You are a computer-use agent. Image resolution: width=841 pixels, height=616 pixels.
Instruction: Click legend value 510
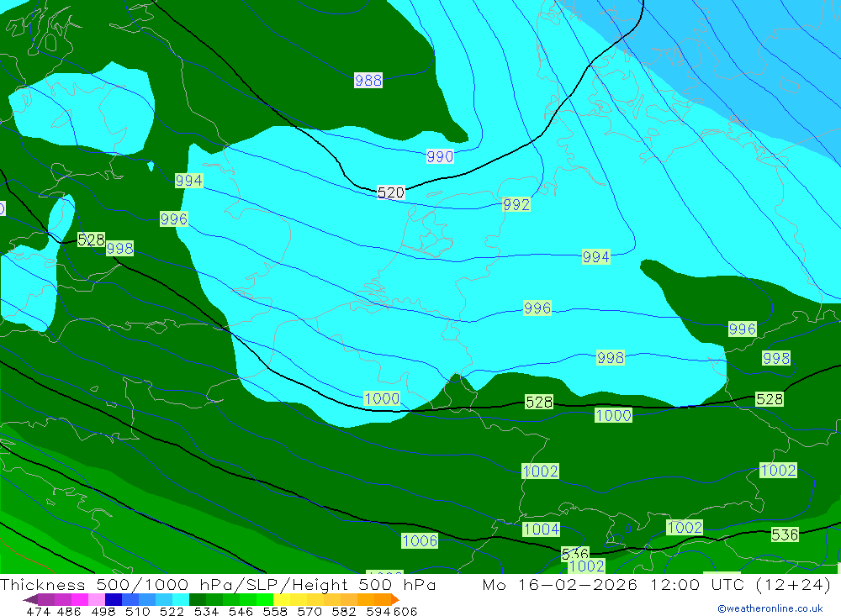137,611
